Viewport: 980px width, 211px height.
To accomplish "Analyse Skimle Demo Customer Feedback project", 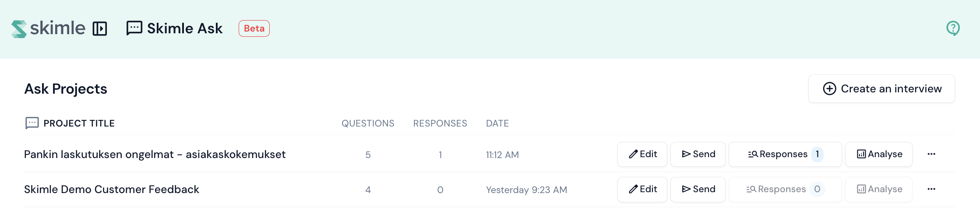I will (879, 190).
